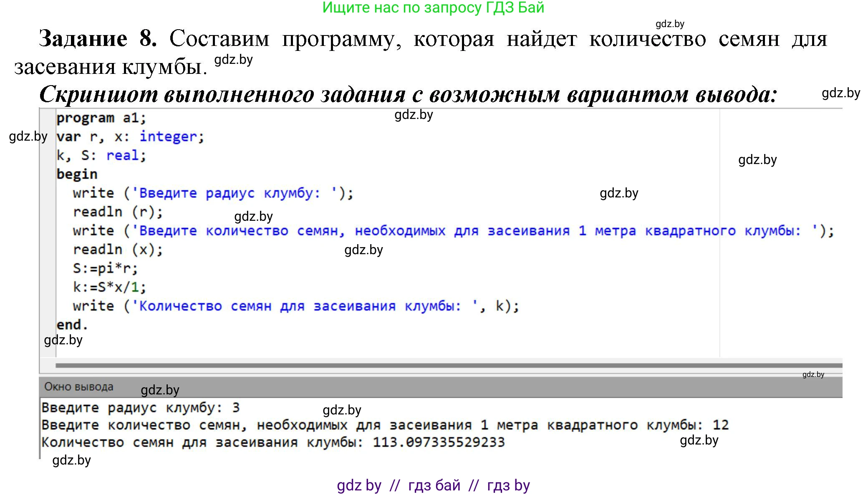
Task: Click the output value 113.097335529233
Action: coord(439,442)
